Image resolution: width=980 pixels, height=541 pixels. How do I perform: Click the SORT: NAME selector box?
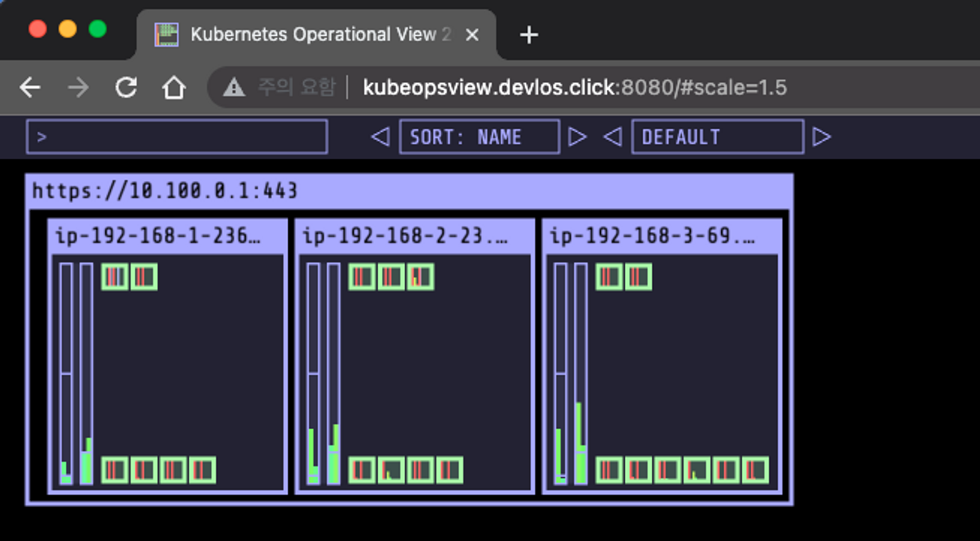point(479,137)
